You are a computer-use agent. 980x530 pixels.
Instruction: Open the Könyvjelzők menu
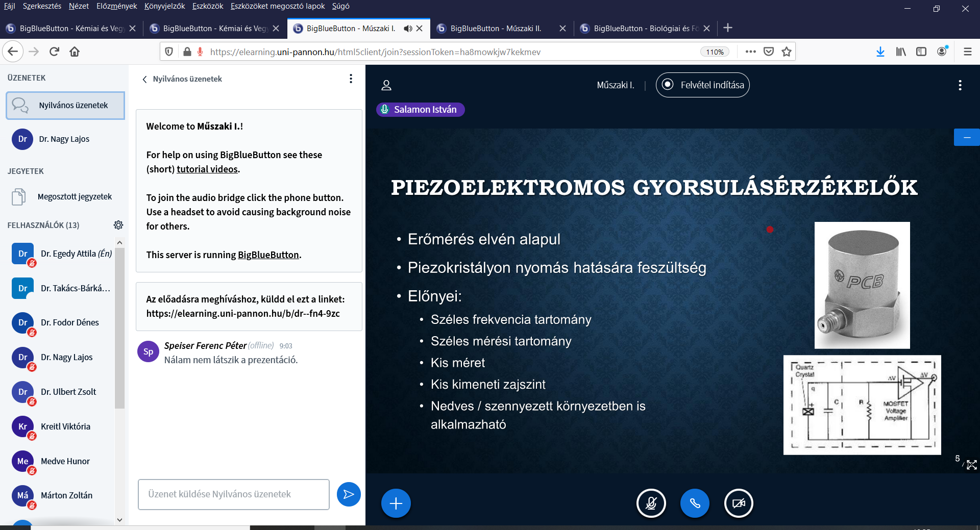164,6
